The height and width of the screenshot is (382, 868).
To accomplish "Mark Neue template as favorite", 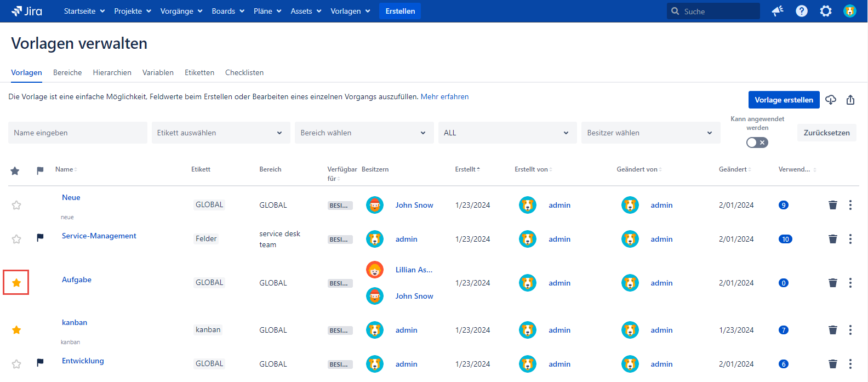I will pyautogui.click(x=16, y=205).
